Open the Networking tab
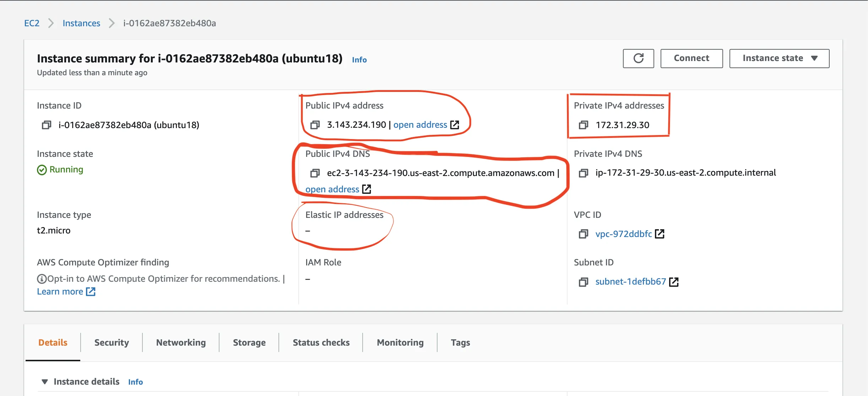Screen dimensions: 868x396 (181, 342)
